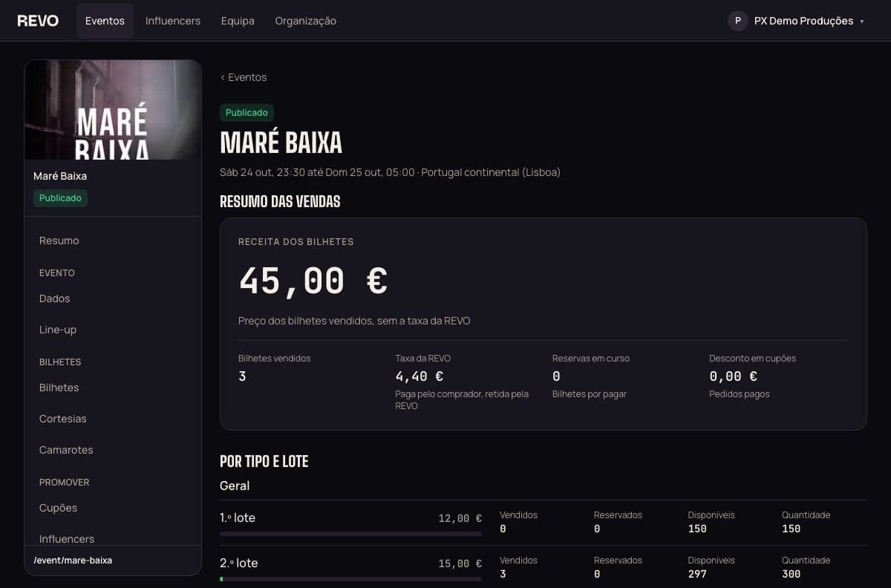Click the sidebar Publicado status badge

coord(60,198)
